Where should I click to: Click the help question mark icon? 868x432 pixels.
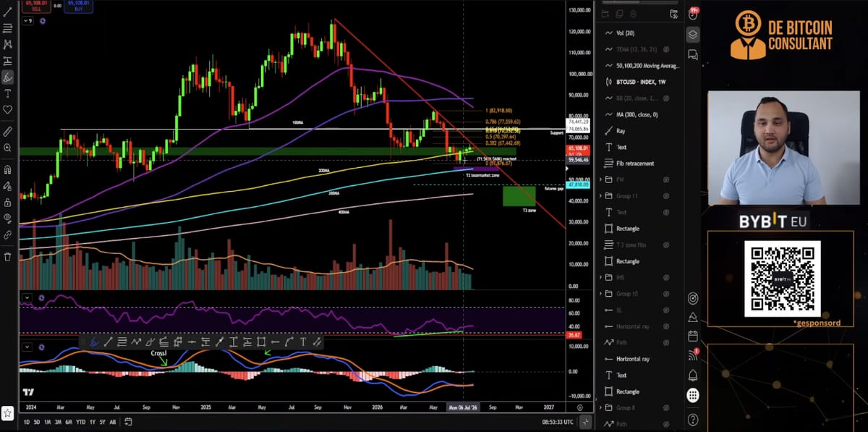click(x=693, y=420)
